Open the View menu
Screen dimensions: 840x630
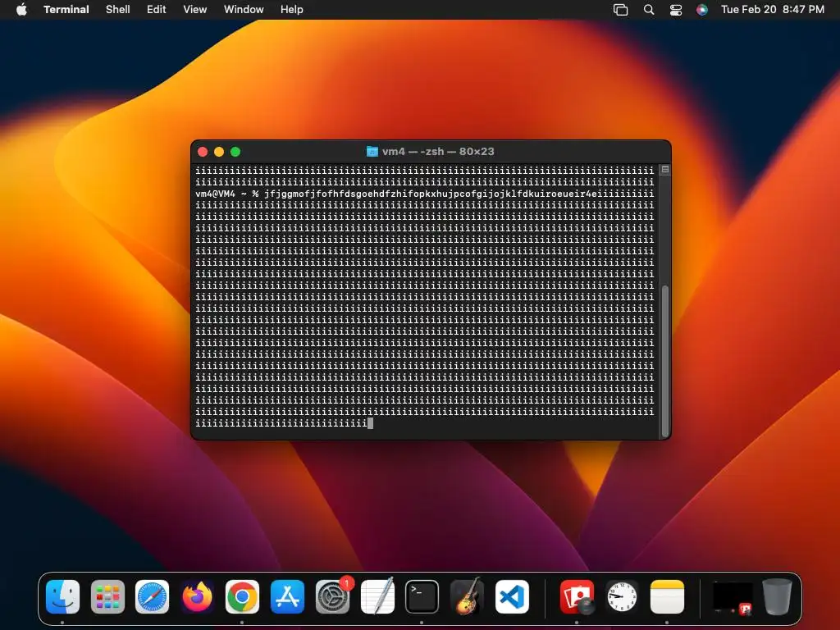coord(194,9)
